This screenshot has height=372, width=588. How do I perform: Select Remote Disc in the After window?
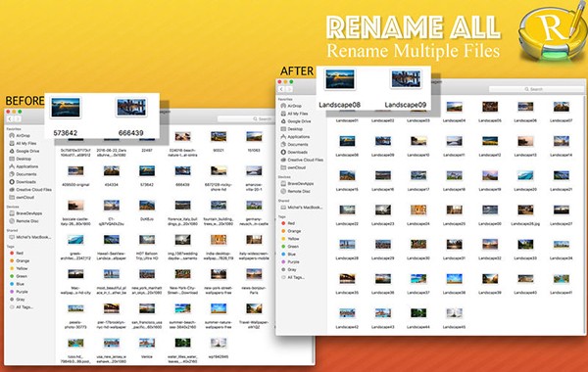click(x=296, y=191)
